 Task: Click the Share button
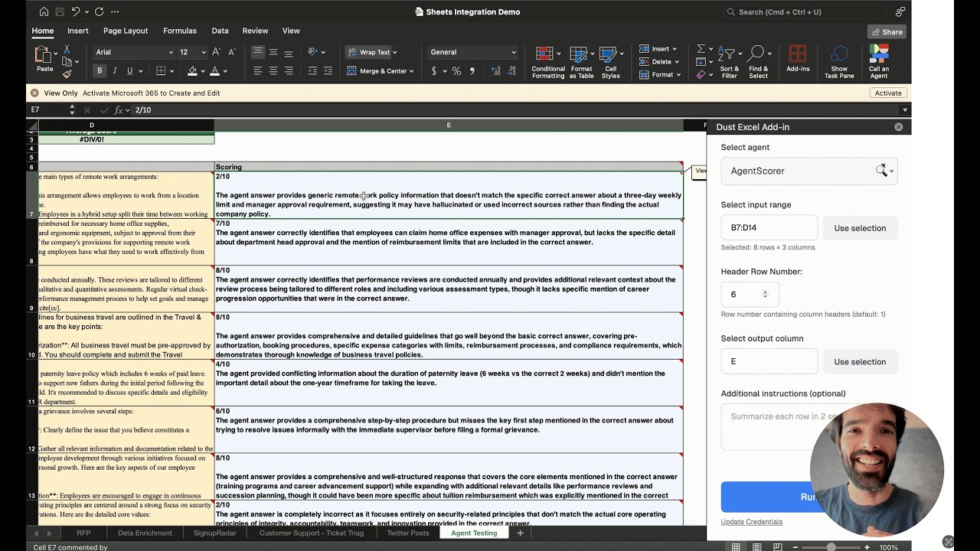(887, 31)
